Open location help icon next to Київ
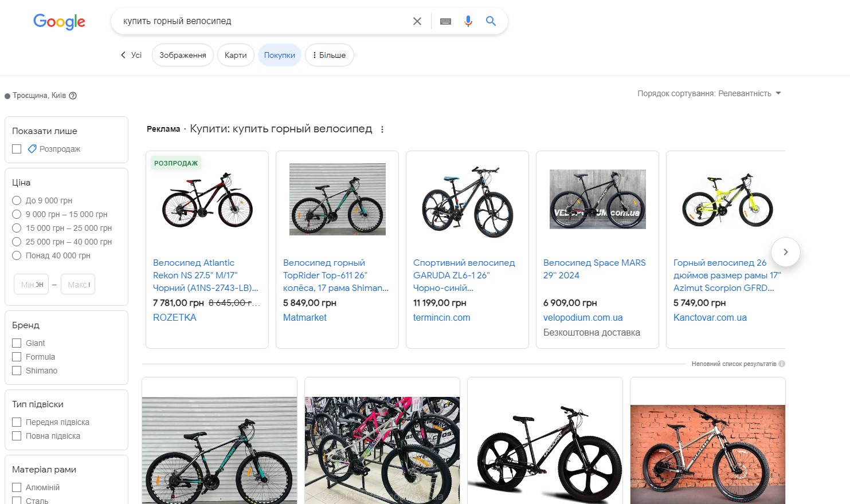Image resolution: width=850 pixels, height=504 pixels. 73,96
